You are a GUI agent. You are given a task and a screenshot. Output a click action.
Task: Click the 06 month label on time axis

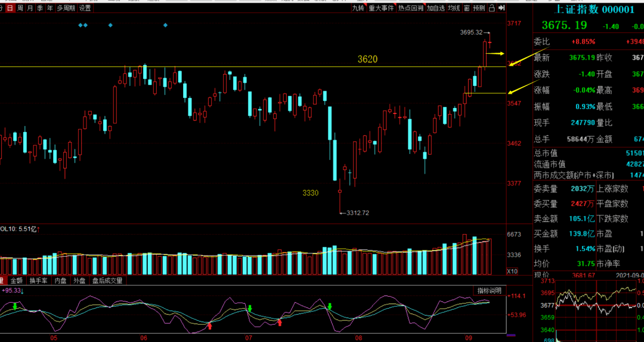click(x=144, y=338)
